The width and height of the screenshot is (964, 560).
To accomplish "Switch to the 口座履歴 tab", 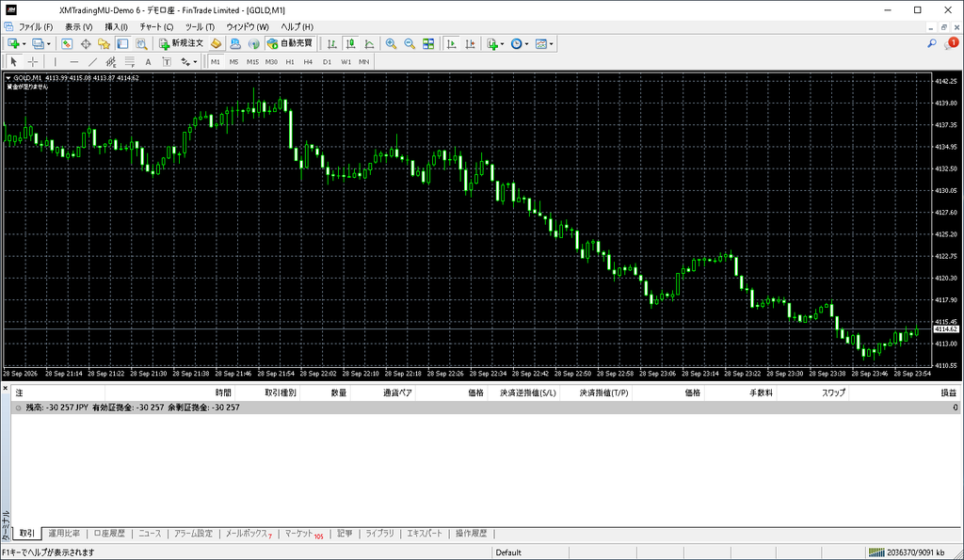I will coord(109,534).
